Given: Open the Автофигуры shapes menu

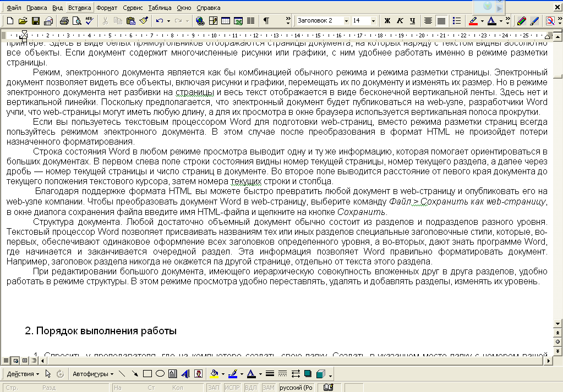Looking at the screenshot, I should [93, 374].
